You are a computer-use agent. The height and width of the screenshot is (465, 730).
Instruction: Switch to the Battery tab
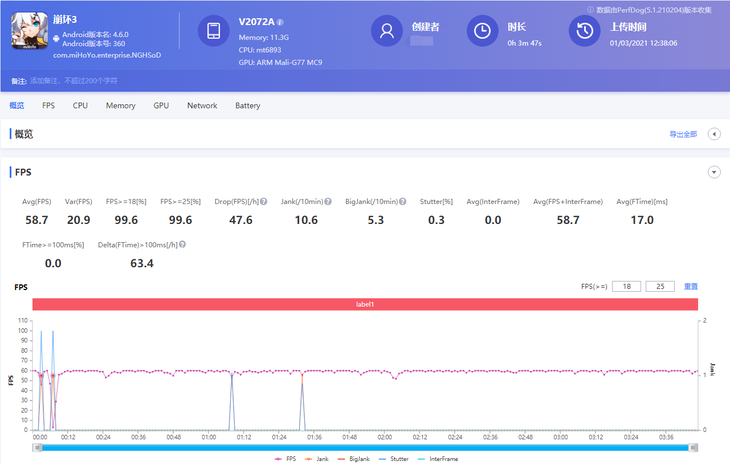(248, 105)
